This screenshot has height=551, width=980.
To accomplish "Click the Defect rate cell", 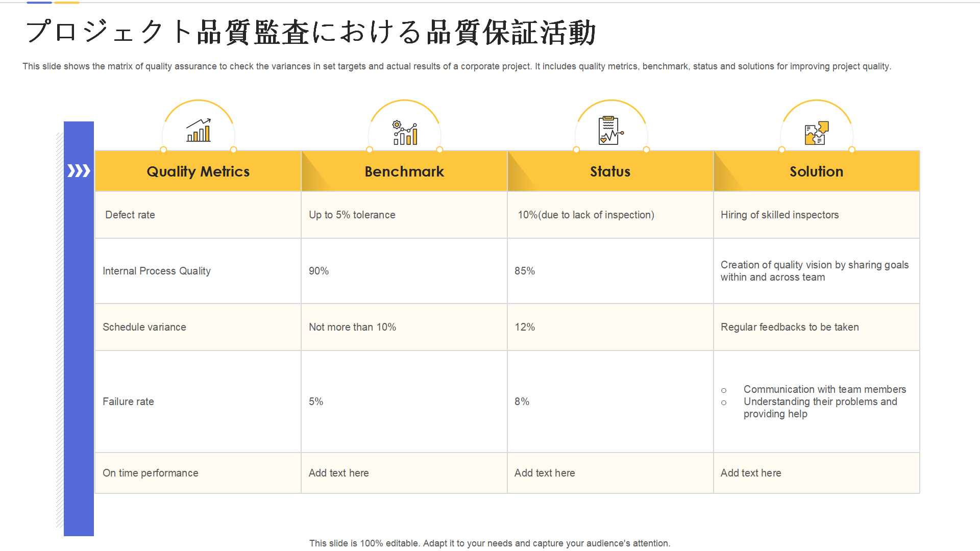I will [x=198, y=215].
